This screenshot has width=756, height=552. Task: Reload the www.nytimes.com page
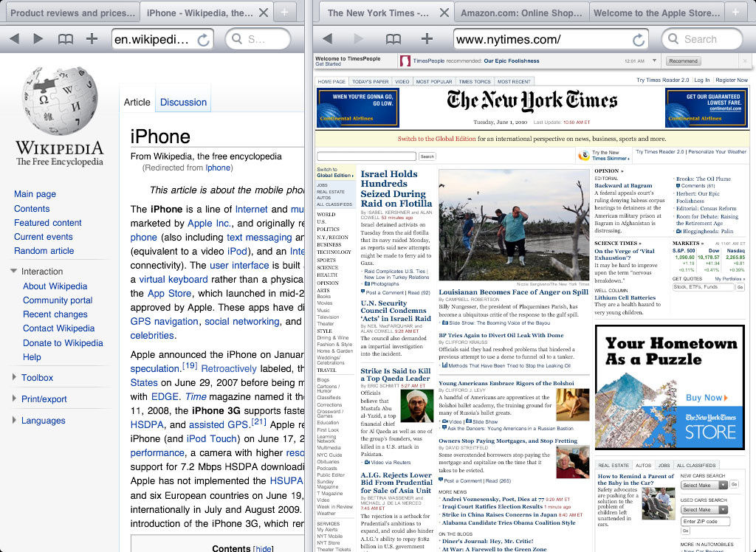(639, 40)
